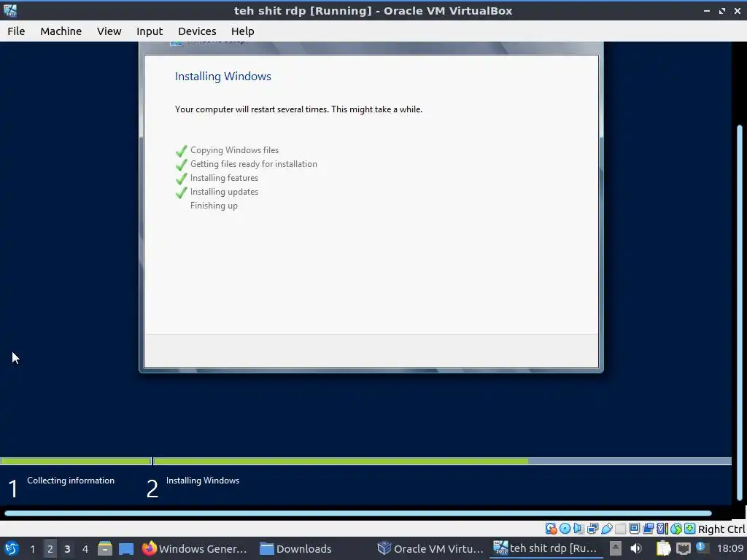747x560 pixels.
Task: Open the File menu
Action: coord(16,31)
